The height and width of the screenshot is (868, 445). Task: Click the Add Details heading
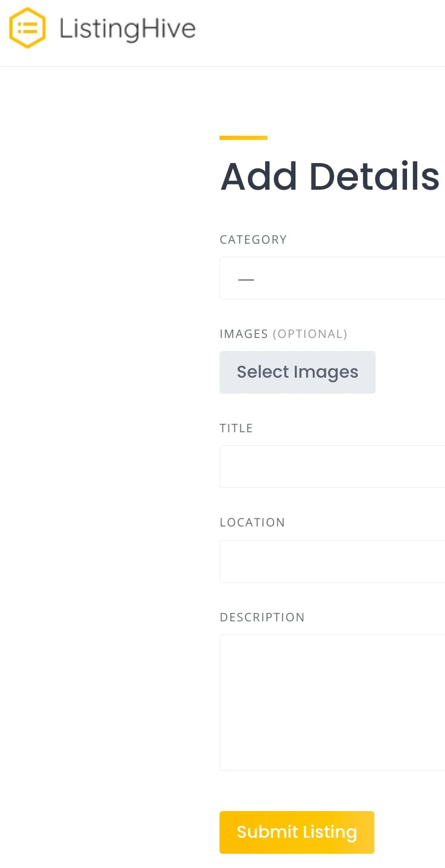(329, 176)
